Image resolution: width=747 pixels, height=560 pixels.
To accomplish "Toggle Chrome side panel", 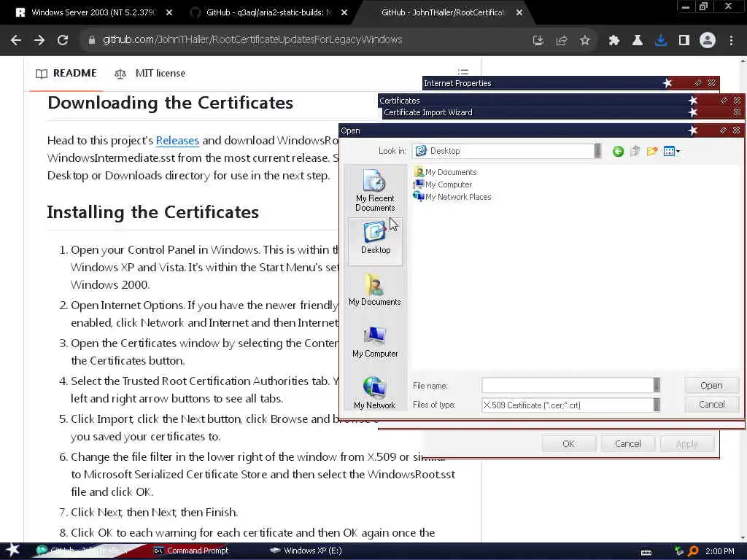I will pos(684,41).
